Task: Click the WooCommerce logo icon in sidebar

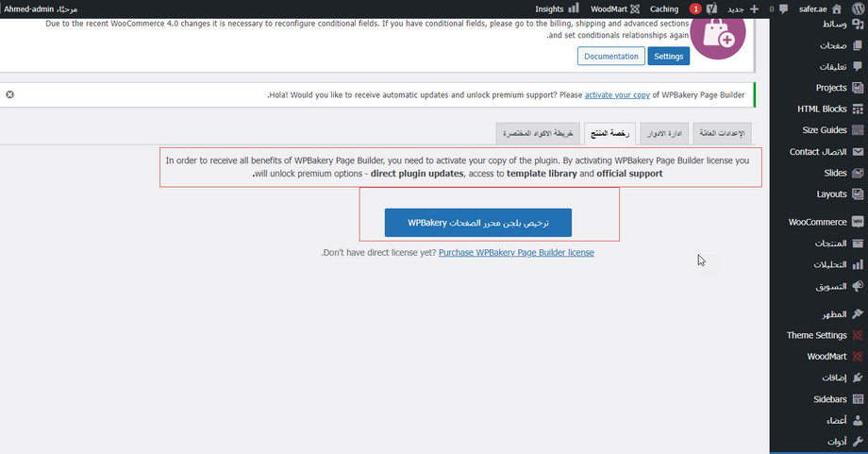Action: 858,222
